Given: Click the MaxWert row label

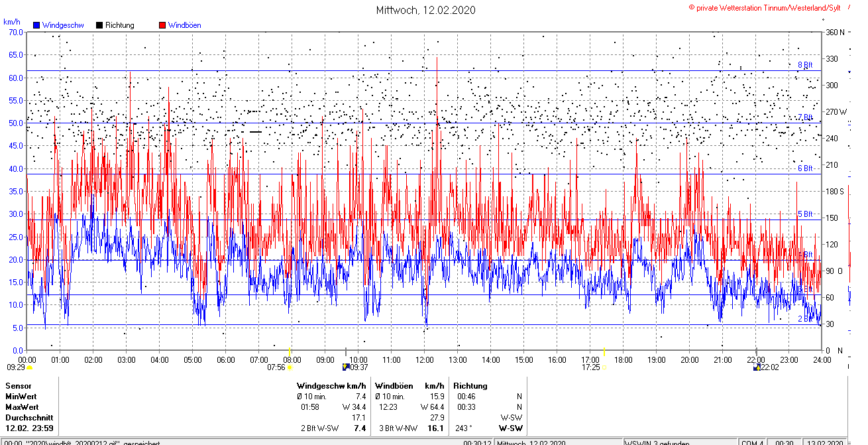Looking at the screenshot, I should click(23, 407).
